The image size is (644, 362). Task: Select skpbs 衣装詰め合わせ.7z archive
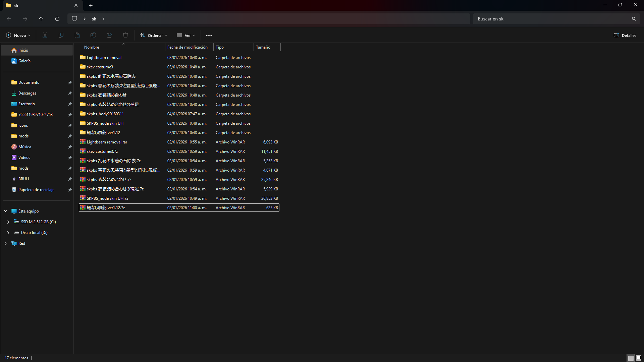(x=179, y=180)
